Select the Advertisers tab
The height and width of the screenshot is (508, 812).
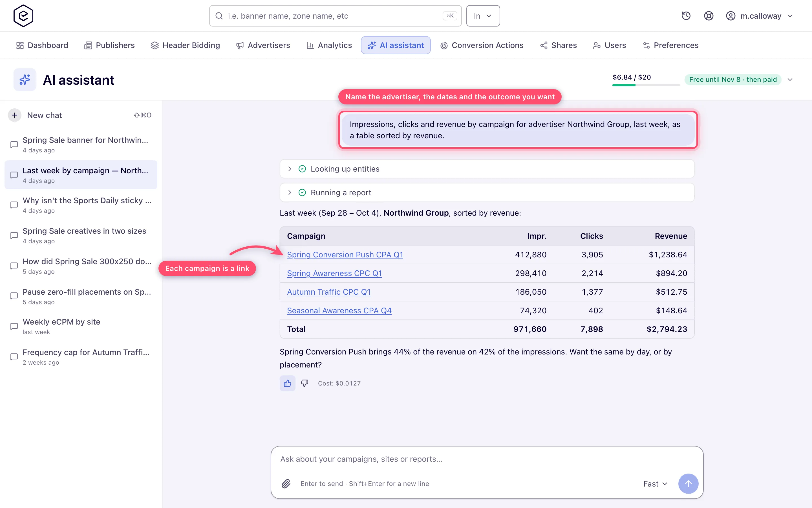tap(263, 45)
